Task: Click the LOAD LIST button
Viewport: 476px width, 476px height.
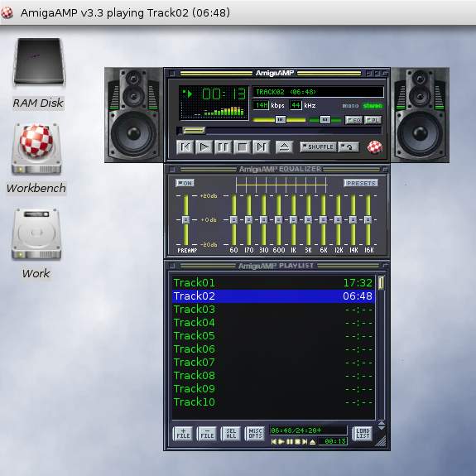Action: pos(363,434)
